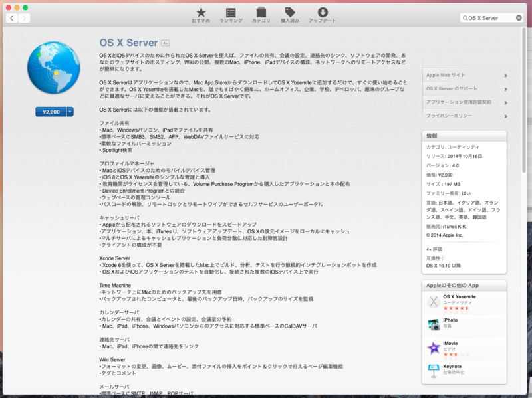The width and height of the screenshot is (532, 398).
Task: Click the OS X Server title heading
Action: pyautogui.click(x=128, y=43)
